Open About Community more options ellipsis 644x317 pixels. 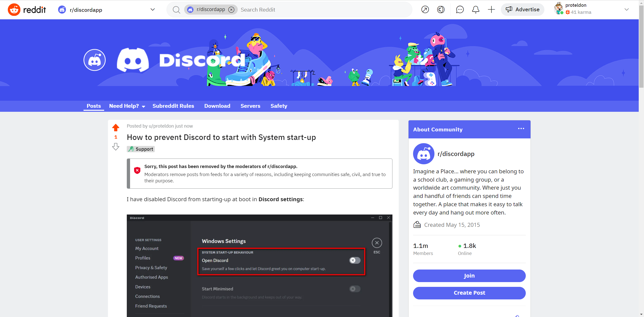point(521,129)
